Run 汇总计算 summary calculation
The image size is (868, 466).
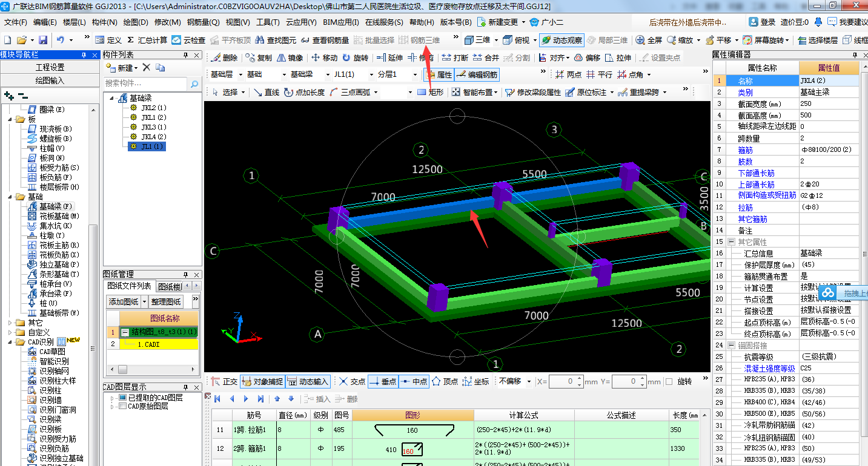pos(147,41)
